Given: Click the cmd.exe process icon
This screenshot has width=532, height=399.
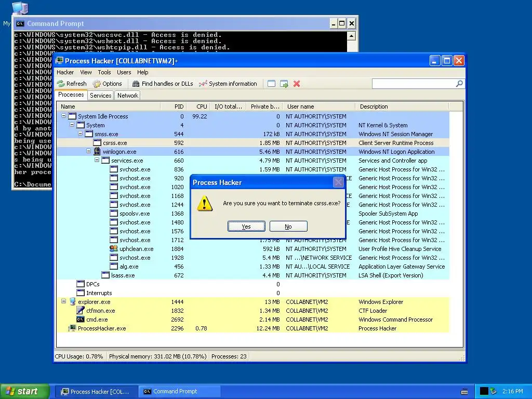Looking at the screenshot, I should pyautogui.click(x=81, y=320).
